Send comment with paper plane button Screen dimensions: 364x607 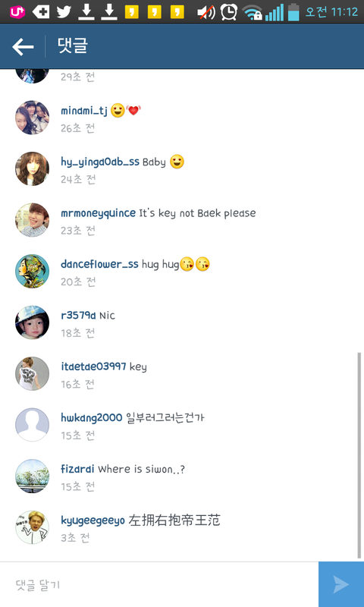[341, 584]
